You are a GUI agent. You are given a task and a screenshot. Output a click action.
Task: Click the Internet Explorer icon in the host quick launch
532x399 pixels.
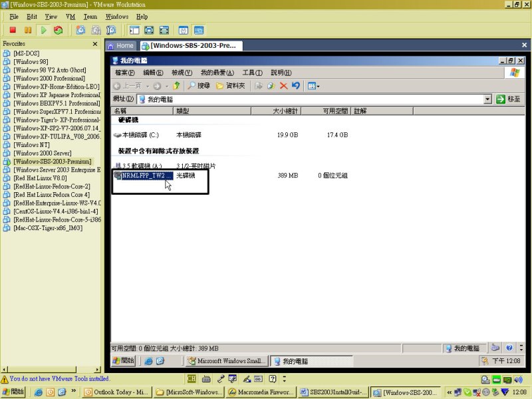39,392
